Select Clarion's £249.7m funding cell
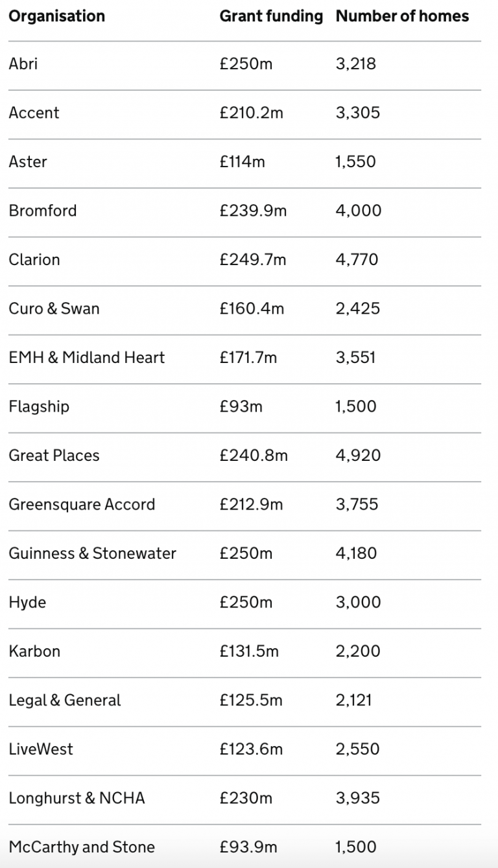Screen dimensions: 498x868 point(252,259)
